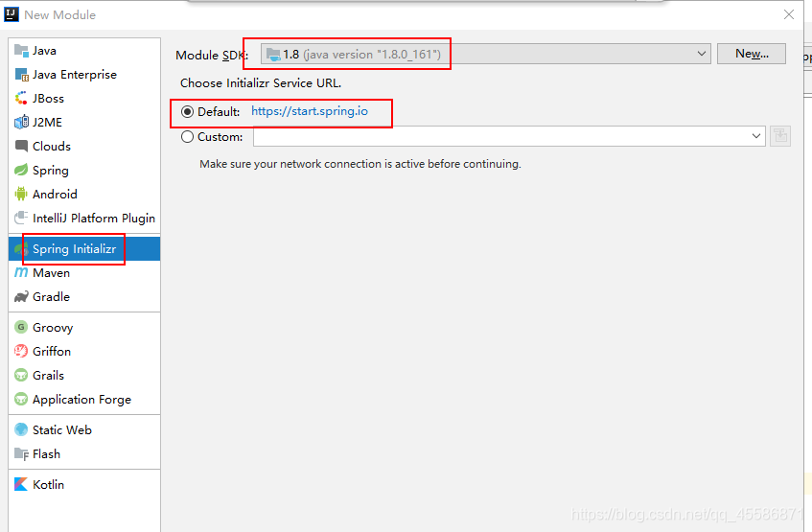The image size is (812, 532).
Task: Pick Gradle from the module list
Action: click(84, 296)
